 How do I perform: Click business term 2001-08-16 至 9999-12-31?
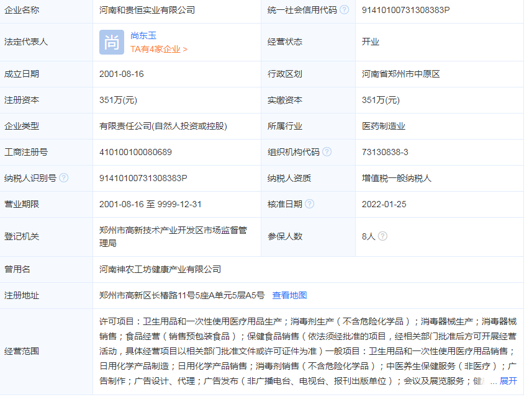tap(150, 204)
